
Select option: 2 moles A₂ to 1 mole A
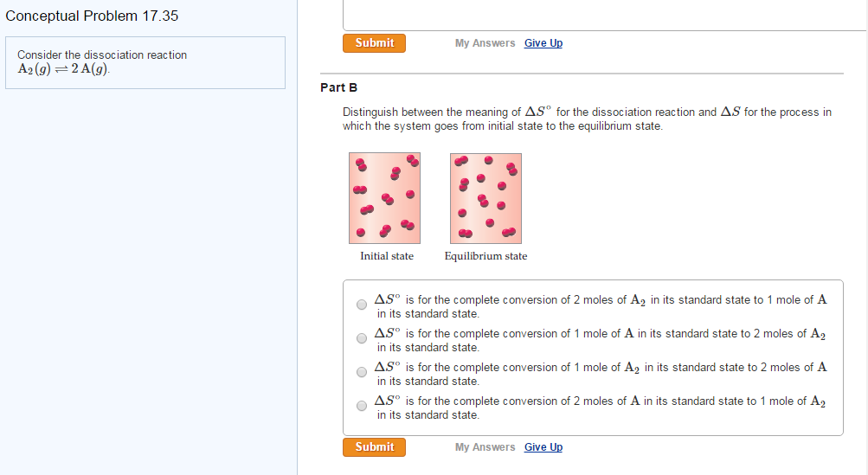pyautogui.click(x=362, y=305)
